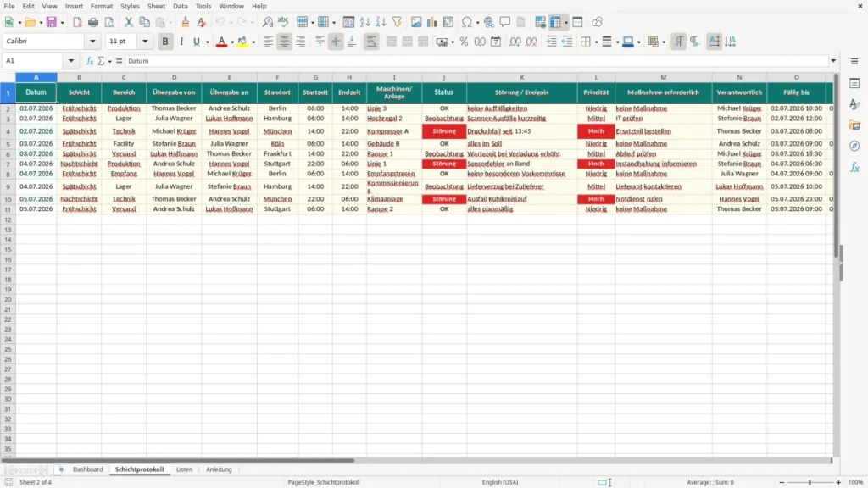Add a decimal place
Image resolution: width=868 pixels, height=488 pixels.
[x=515, y=42]
